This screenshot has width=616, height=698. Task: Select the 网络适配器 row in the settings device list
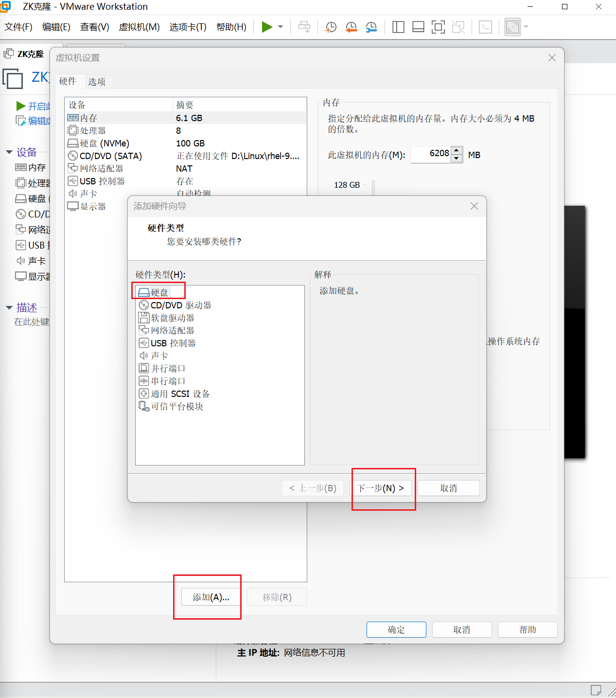click(x=186, y=168)
